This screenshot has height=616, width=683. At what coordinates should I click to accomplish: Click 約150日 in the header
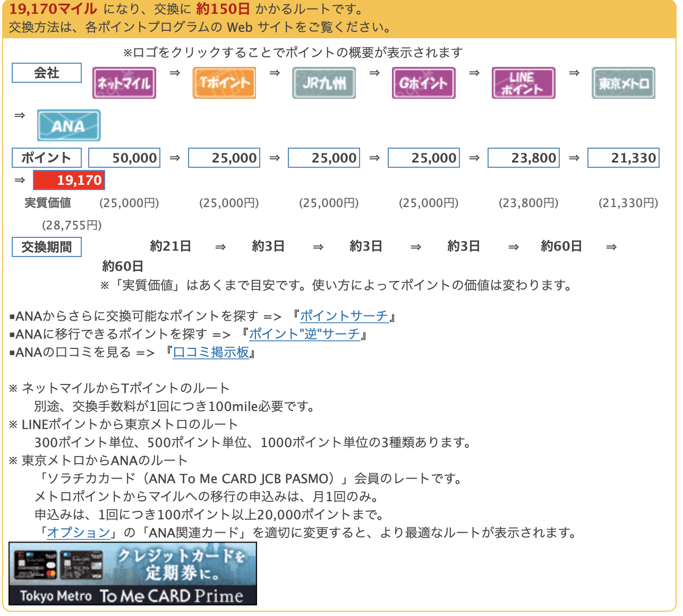(223, 9)
